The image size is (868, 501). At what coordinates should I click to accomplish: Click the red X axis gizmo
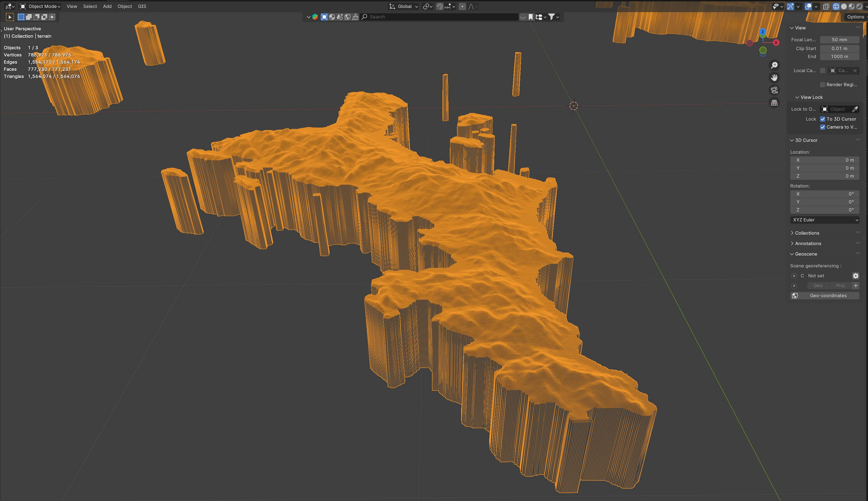776,43
